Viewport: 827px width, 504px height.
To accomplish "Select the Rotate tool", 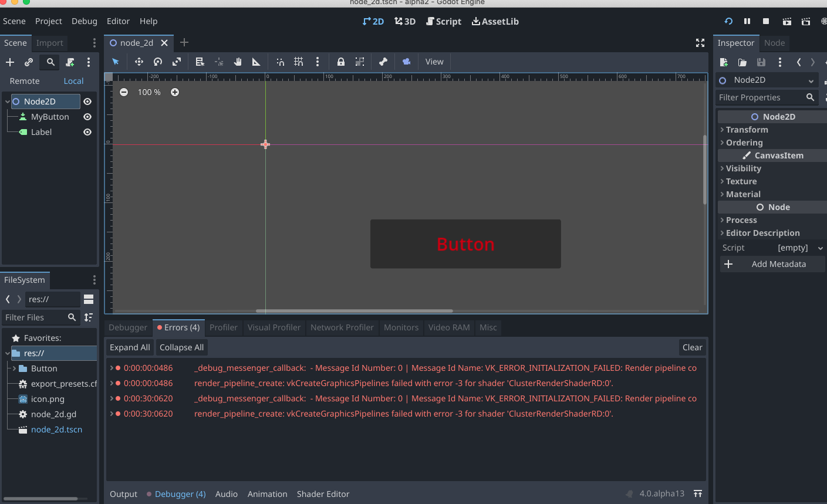I will tap(157, 62).
